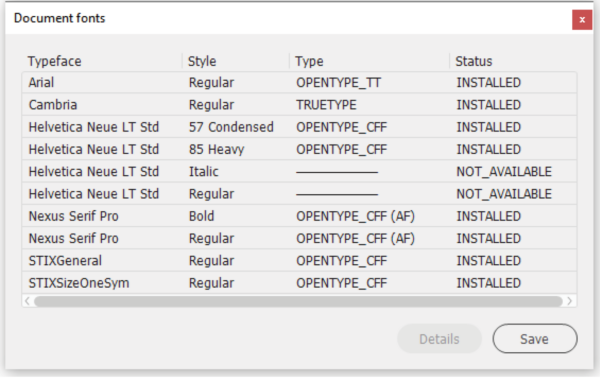This screenshot has width=600, height=380.
Task: Click OPENTYPE_CFF in the STIXGeneral row
Action: 341,261
